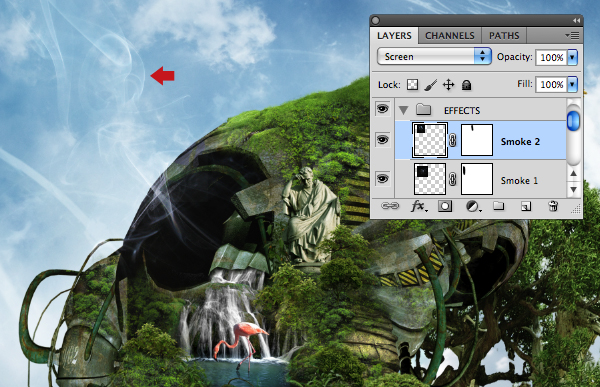600x387 pixels.
Task: Select the Smoke 1 layer name
Action: tap(519, 180)
